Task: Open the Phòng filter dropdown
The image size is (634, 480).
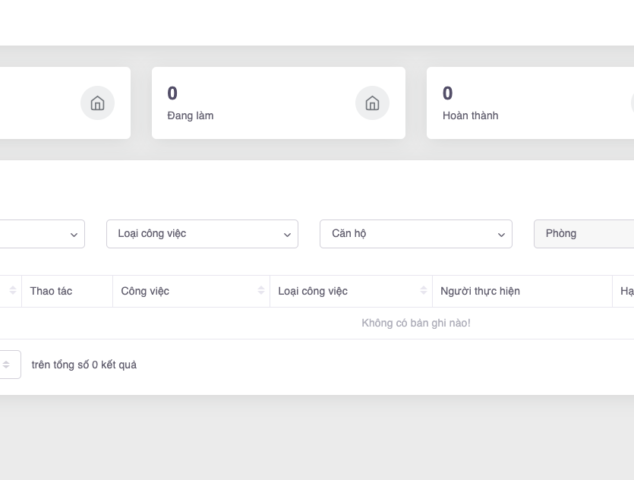Action: tap(585, 234)
